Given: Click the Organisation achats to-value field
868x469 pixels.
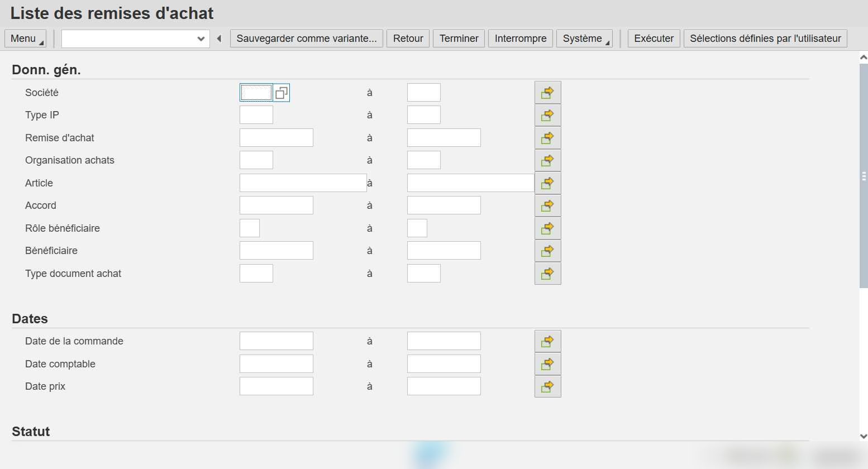Looking at the screenshot, I should [424, 160].
